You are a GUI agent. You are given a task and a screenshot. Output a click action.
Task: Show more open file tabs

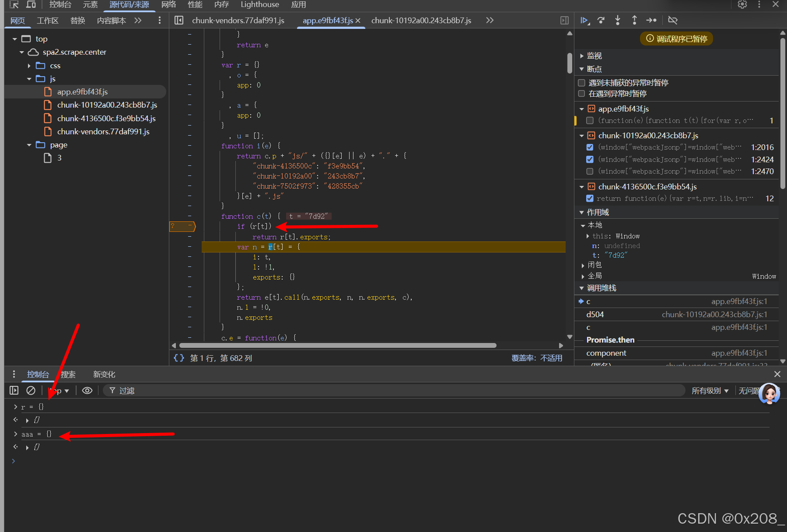(x=490, y=20)
